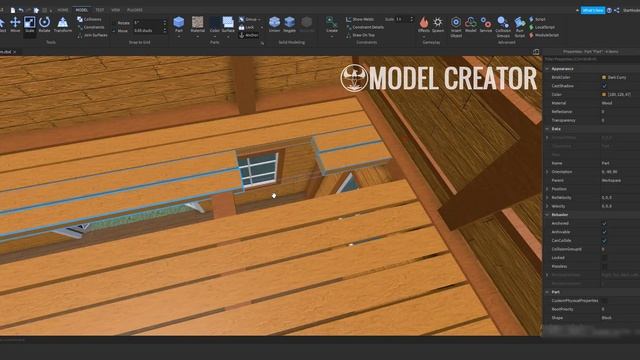Image resolution: width=640 pixels, height=360 pixels.
Task: Expand the Position property
Action: click(547, 189)
